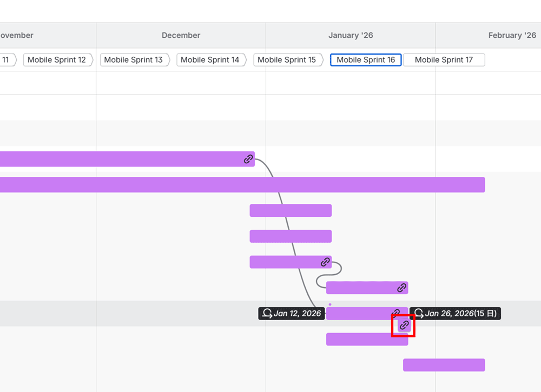The height and width of the screenshot is (392, 541).
Task: Click the purple bar on the highlighted row
Action: (357, 314)
